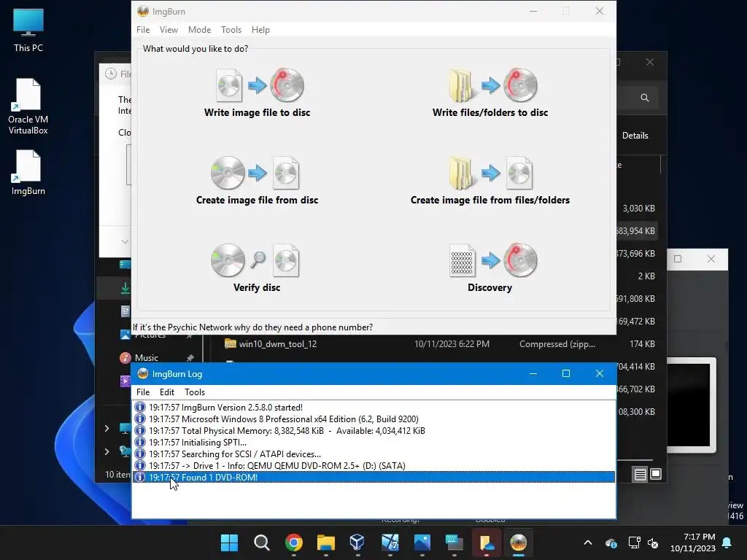
Task: Switch to ImgBurn via its taskbar icon
Action: click(519, 542)
